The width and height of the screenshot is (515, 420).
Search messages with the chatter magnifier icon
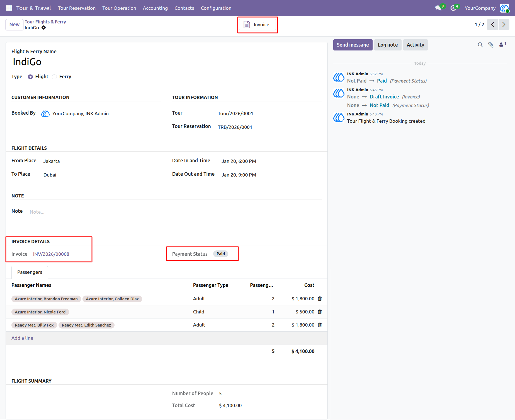point(480,45)
